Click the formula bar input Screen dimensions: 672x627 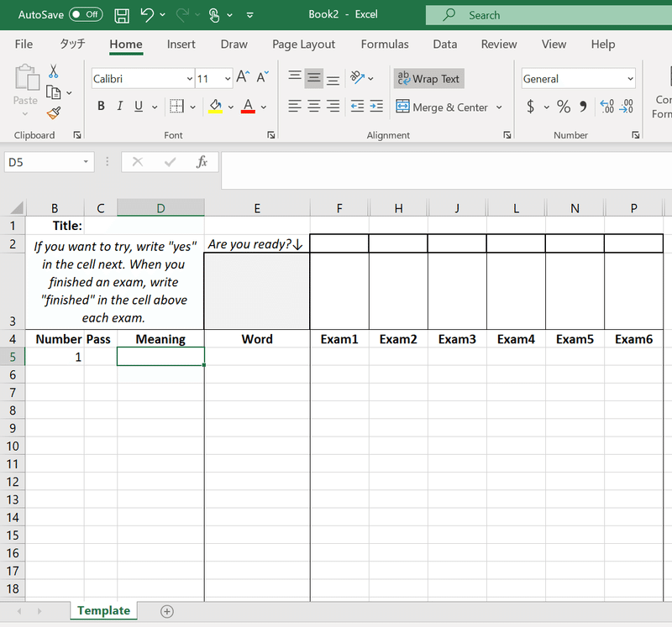pyautogui.click(x=447, y=170)
